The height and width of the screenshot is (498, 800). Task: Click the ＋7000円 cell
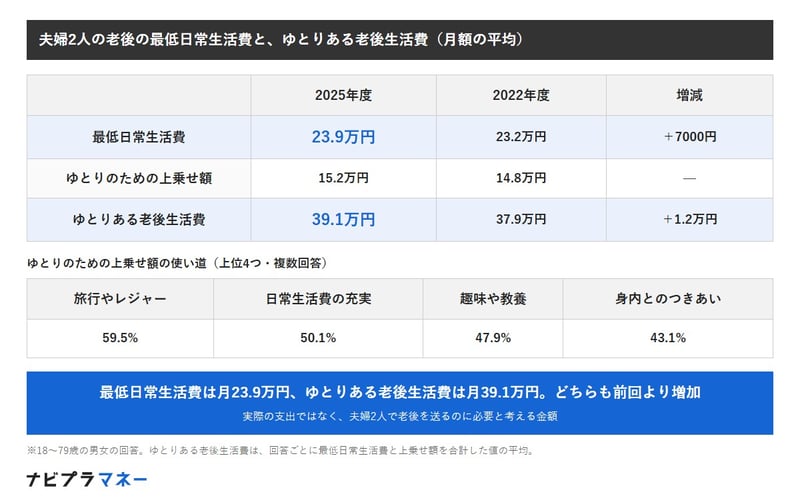tap(689, 137)
